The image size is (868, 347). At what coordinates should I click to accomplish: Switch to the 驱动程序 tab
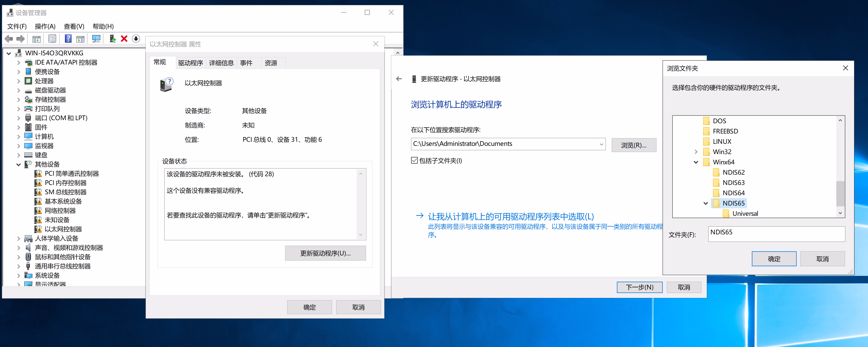tap(190, 63)
